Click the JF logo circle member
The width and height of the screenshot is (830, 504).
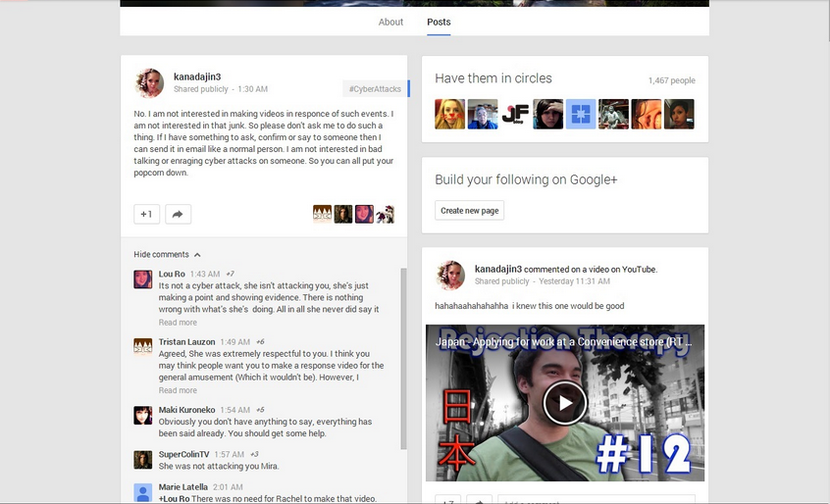click(x=515, y=115)
